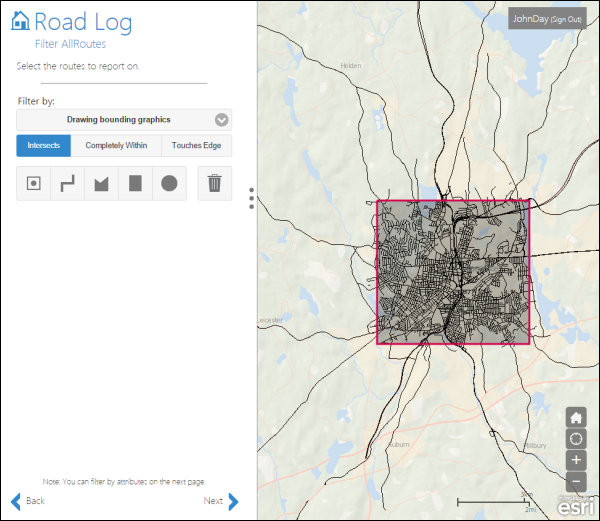
Task: Click the Road Log home icon
Action: [20, 22]
